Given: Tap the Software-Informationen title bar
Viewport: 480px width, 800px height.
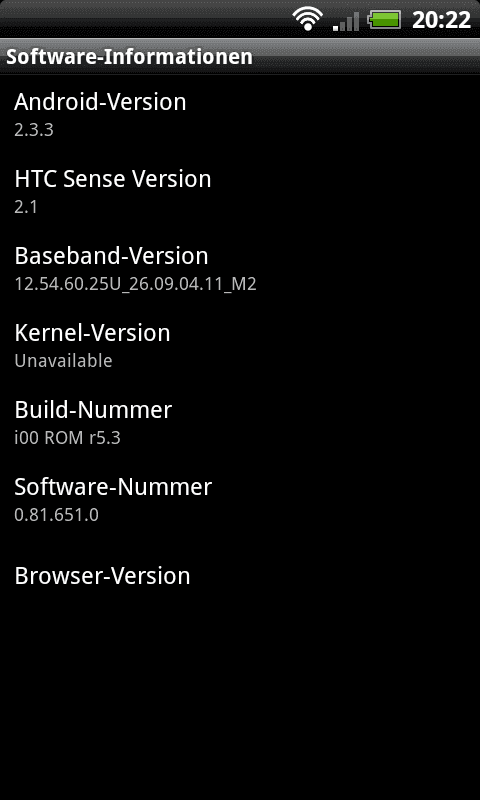Looking at the screenshot, I should pos(240,57).
